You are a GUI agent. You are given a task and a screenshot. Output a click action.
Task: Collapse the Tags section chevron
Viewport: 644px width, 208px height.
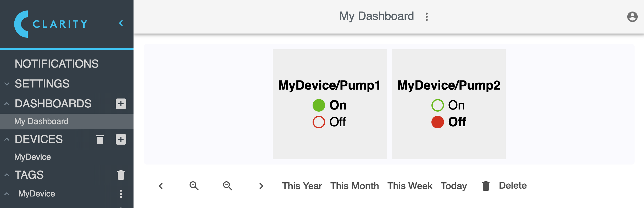[7, 175]
